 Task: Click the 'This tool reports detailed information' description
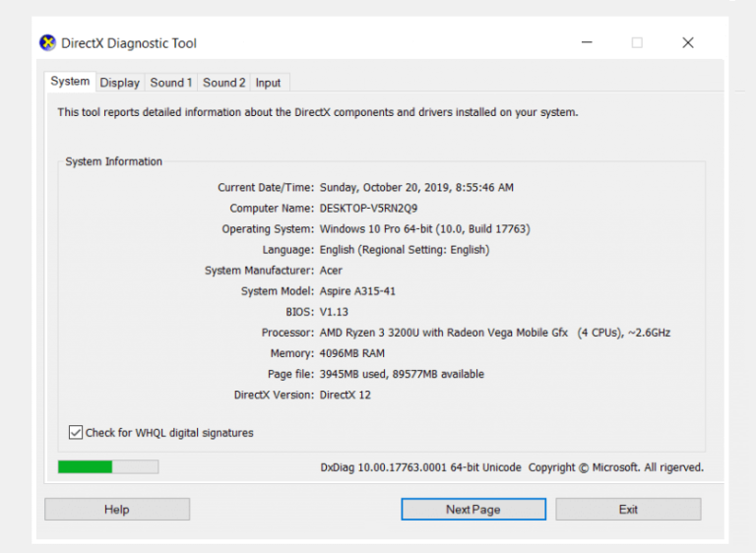pyautogui.click(x=318, y=112)
